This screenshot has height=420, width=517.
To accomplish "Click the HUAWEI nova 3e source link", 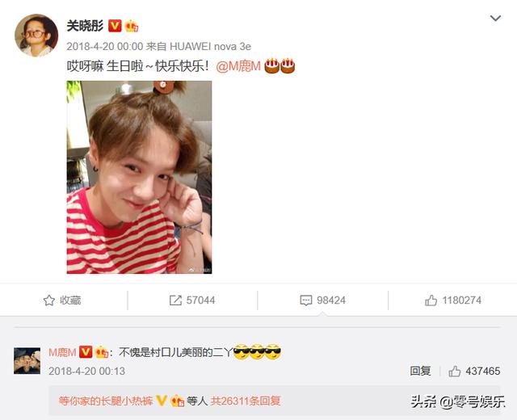I will click(x=210, y=47).
